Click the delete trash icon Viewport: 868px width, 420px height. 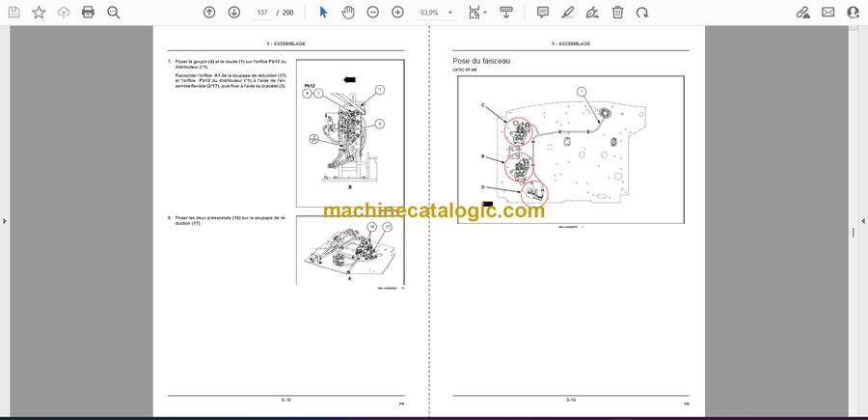(617, 13)
